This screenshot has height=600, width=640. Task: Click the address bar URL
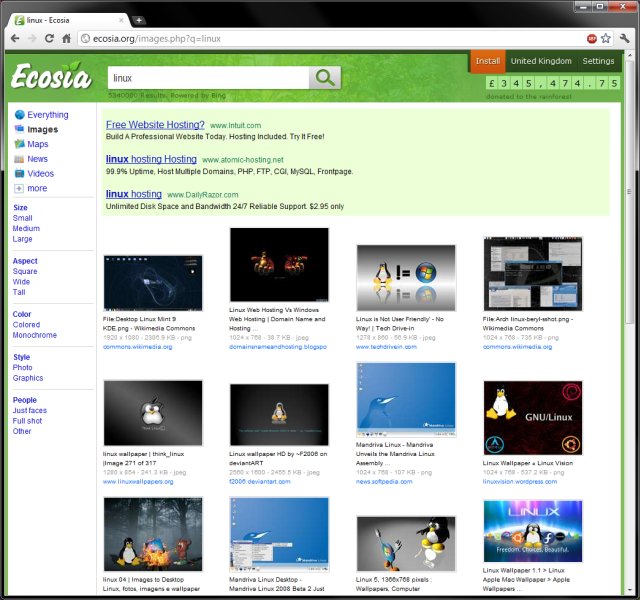coord(157,38)
